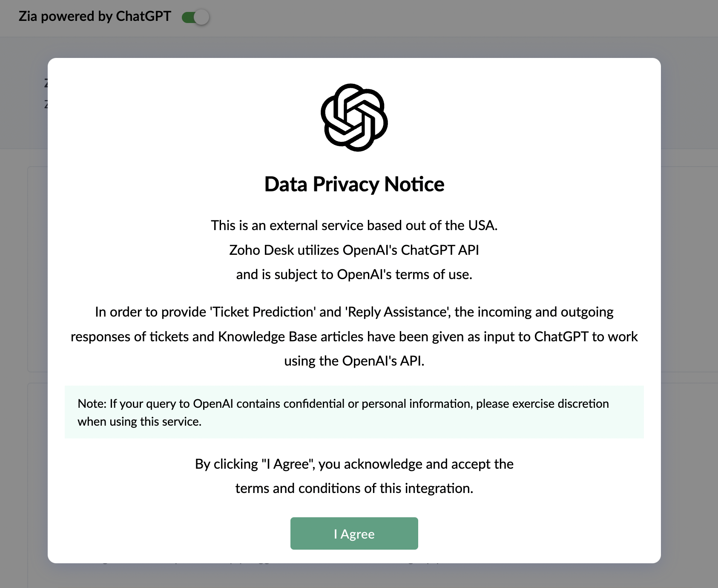Click the 'Ticket Prediction' and 'Reply Assistance' line
This screenshot has width=718, height=588.
pyautogui.click(x=354, y=312)
